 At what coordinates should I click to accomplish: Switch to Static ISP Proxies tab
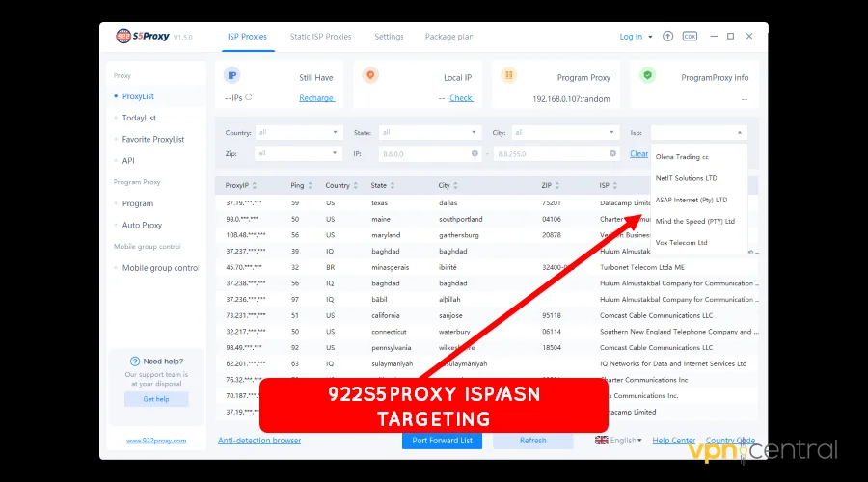pos(320,37)
